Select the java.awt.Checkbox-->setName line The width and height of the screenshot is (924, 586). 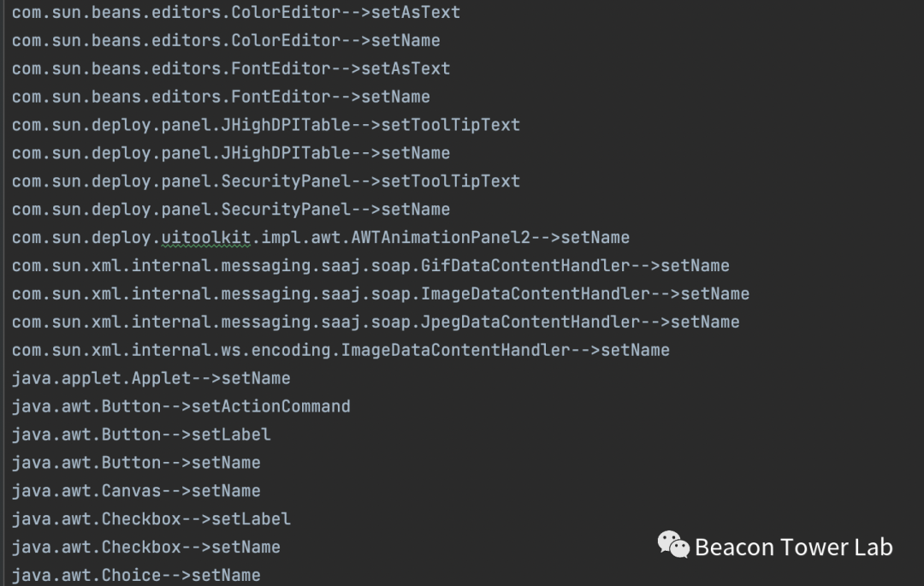tap(145, 548)
